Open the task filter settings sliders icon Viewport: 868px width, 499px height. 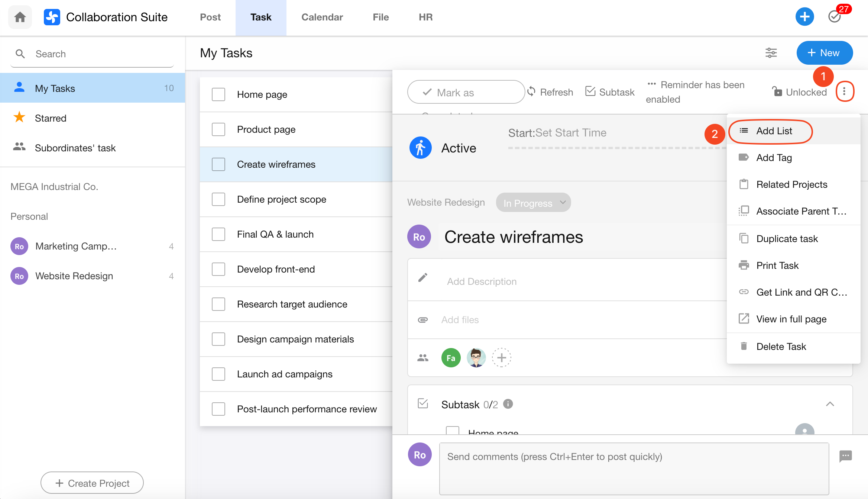tap(771, 53)
